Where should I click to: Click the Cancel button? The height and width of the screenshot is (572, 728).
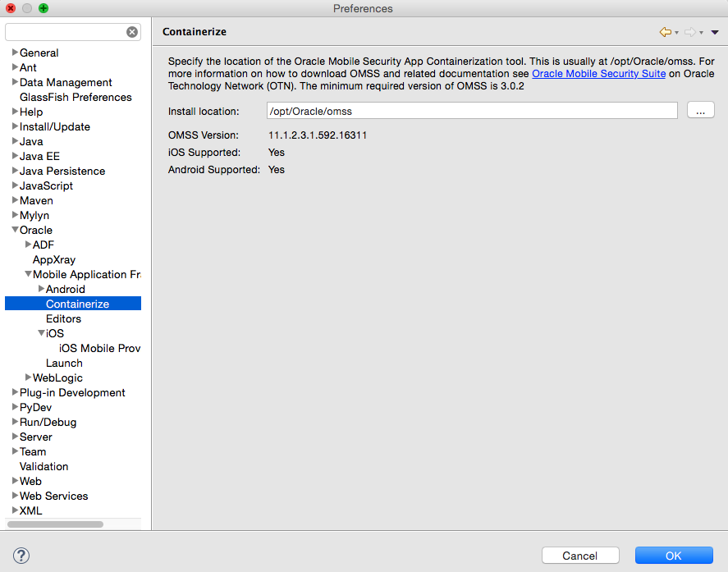580,556
